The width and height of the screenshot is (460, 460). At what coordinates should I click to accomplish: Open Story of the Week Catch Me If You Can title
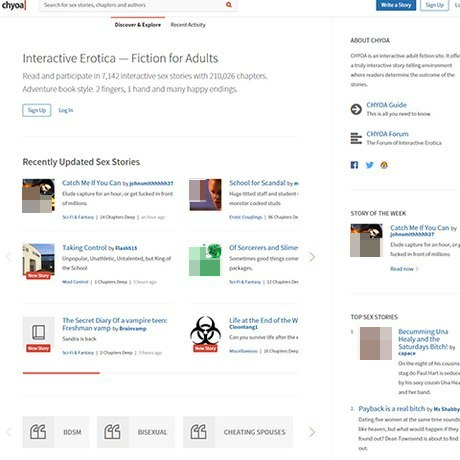pyautogui.click(x=420, y=228)
